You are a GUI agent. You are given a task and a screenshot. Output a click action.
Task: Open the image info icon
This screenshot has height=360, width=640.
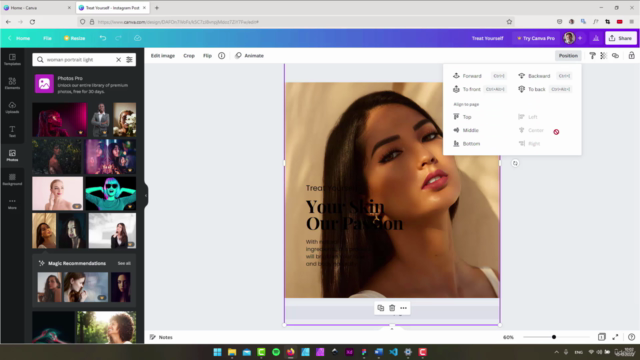[221, 56]
